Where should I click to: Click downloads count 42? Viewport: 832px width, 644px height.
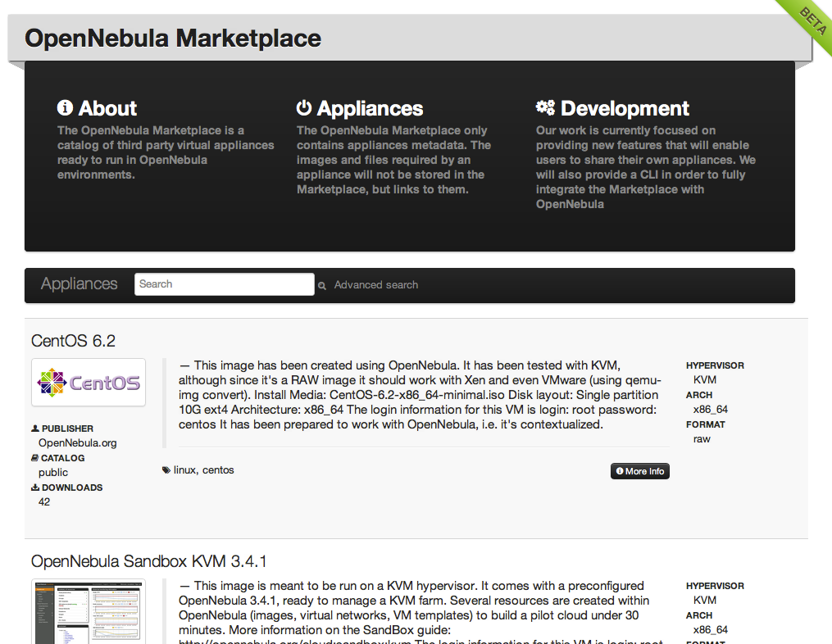[x=44, y=501]
